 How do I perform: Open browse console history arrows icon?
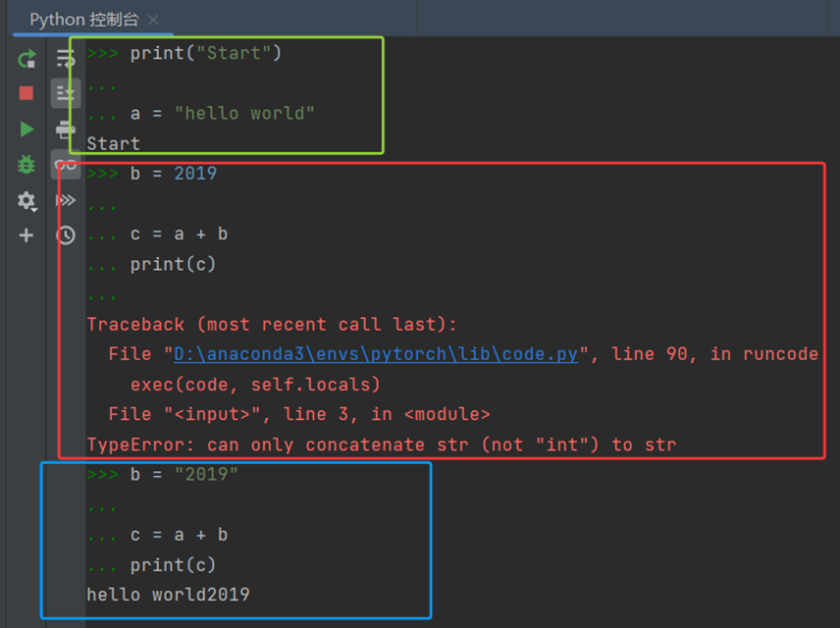click(66, 200)
